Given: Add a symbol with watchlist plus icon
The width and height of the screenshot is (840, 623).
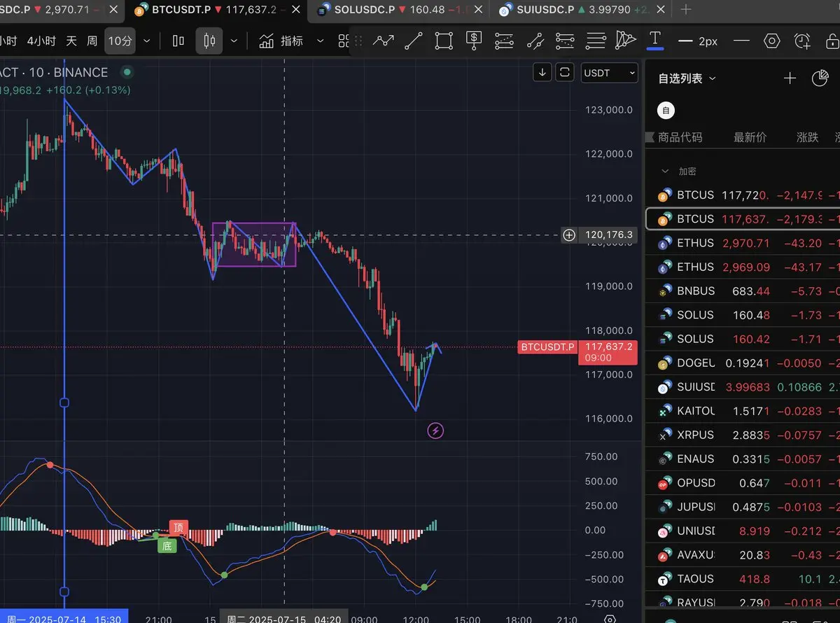Looking at the screenshot, I should click(x=790, y=78).
